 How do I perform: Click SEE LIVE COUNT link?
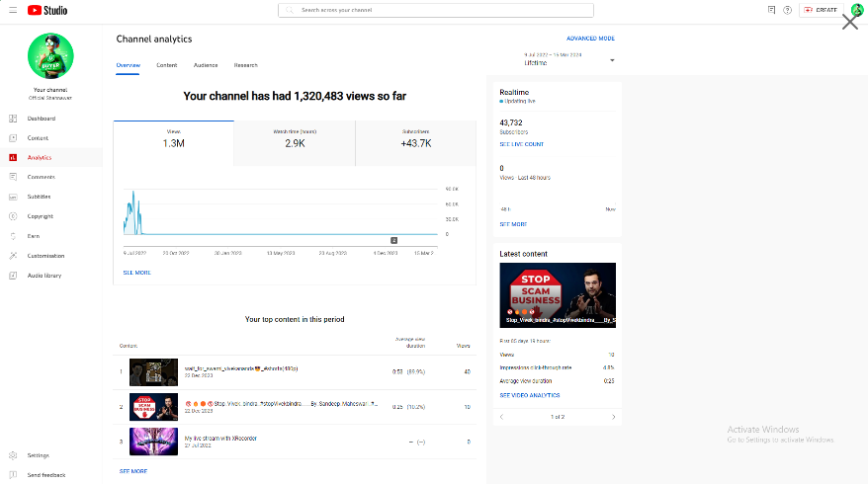[521, 144]
